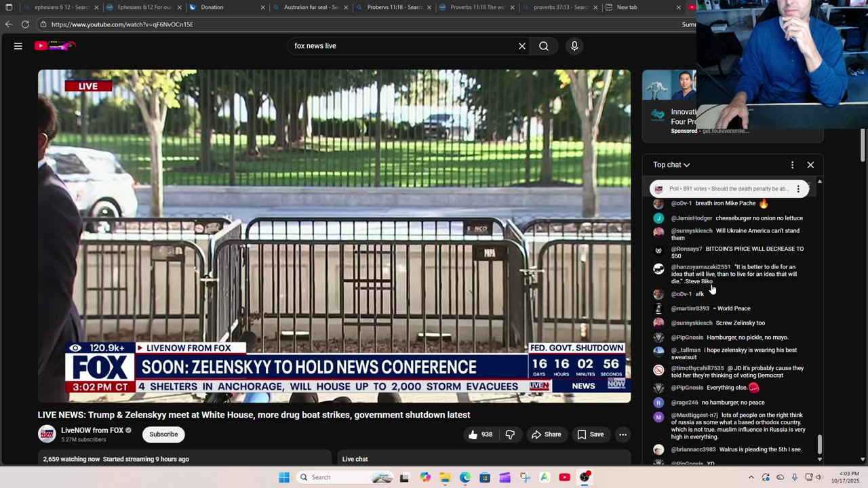
Task: Expand the Top chat dropdown
Action: pyautogui.click(x=671, y=165)
